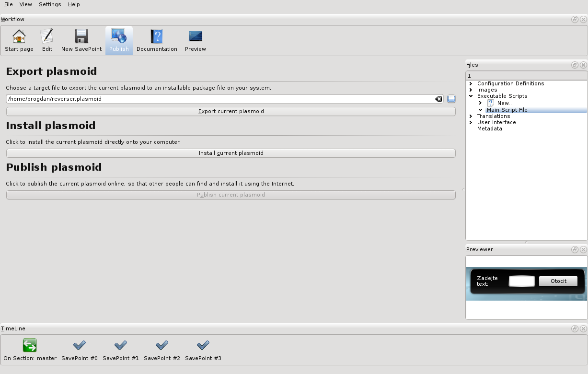
Task: Click the New... script file icon
Action: (491, 103)
